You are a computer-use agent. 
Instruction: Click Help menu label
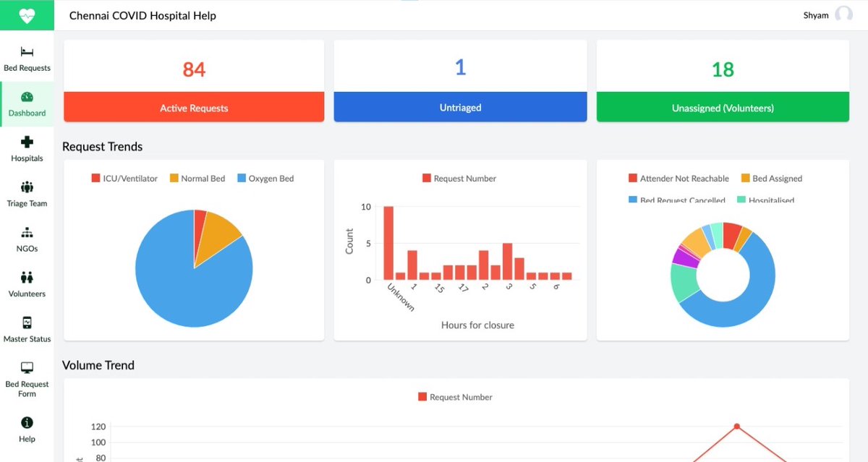pyautogui.click(x=27, y=439)
